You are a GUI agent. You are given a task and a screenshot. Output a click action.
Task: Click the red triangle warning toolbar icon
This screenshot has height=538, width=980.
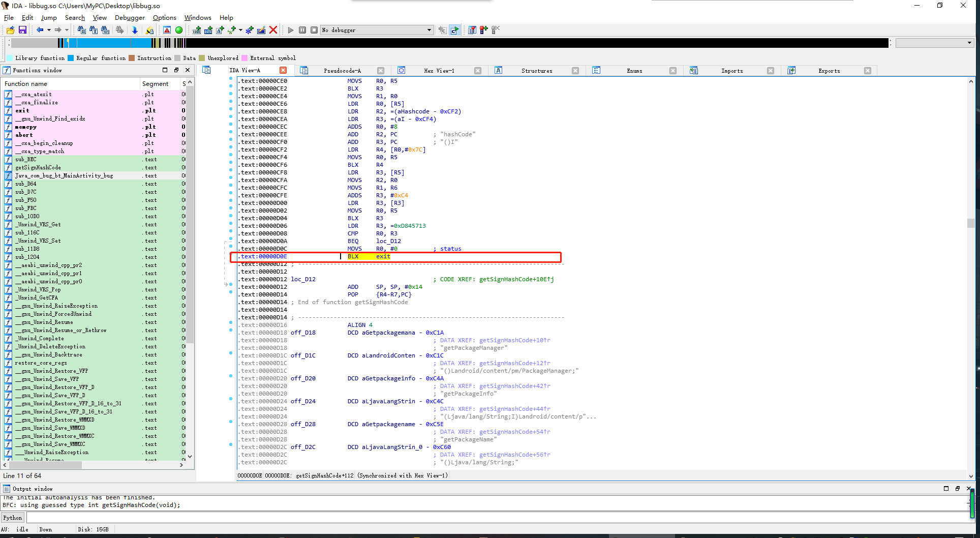click(x=167, y=30)
